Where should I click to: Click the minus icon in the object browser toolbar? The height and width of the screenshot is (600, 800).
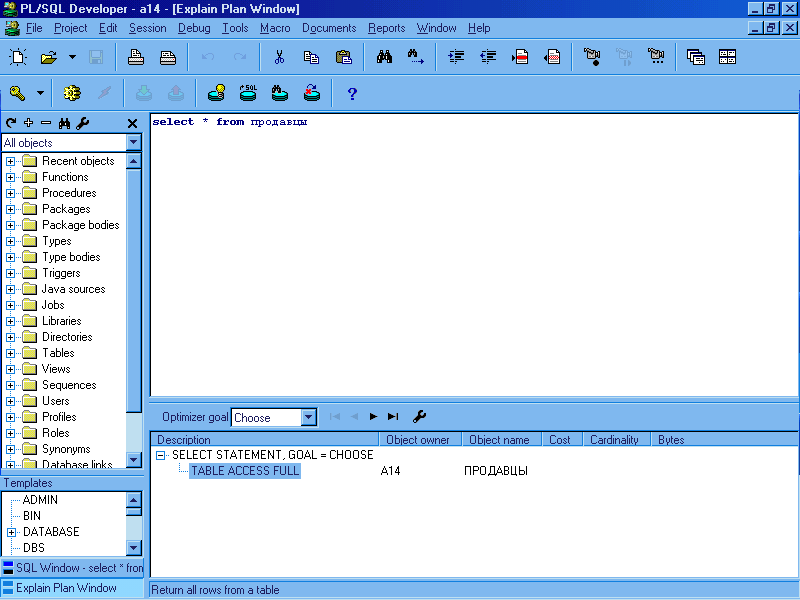46,123
